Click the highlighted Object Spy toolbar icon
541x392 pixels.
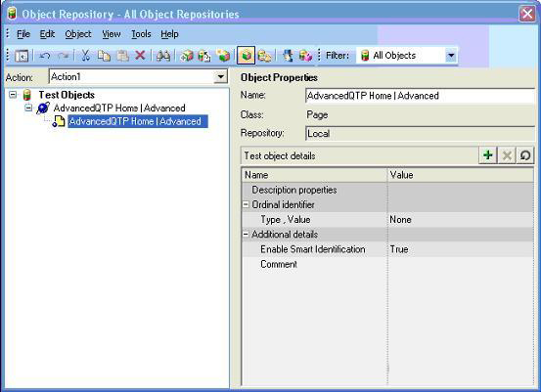[246, 56]
